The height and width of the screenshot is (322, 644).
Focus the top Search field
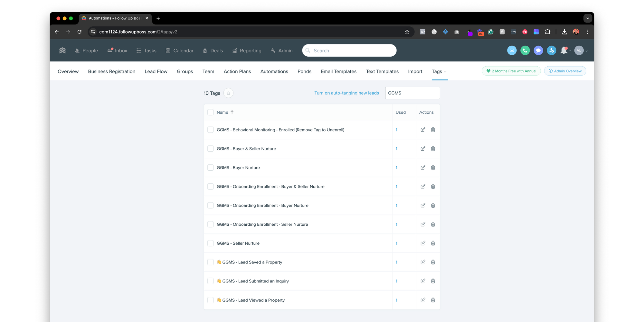click(x=349, y=51)
